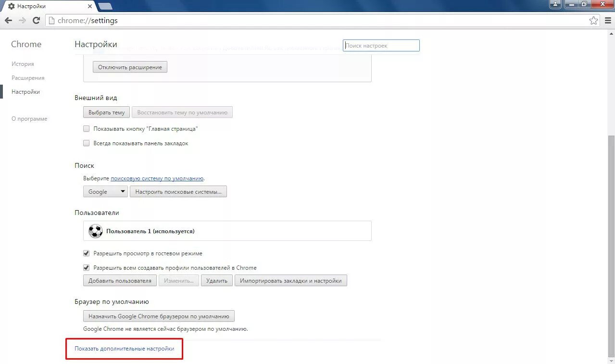Viewport: 615px width, 364px height.
Task: Click the page icon in the address bar
Action: click(x=51, y=21)
